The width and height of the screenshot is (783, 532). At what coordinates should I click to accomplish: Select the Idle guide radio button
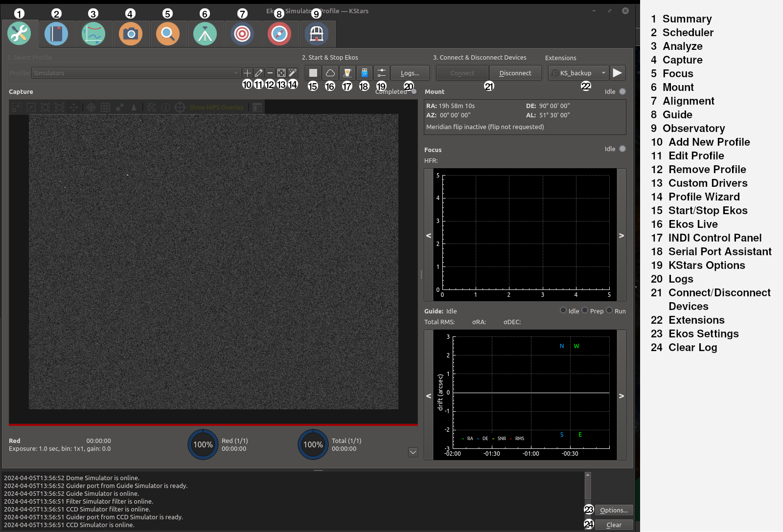[563, 310]
